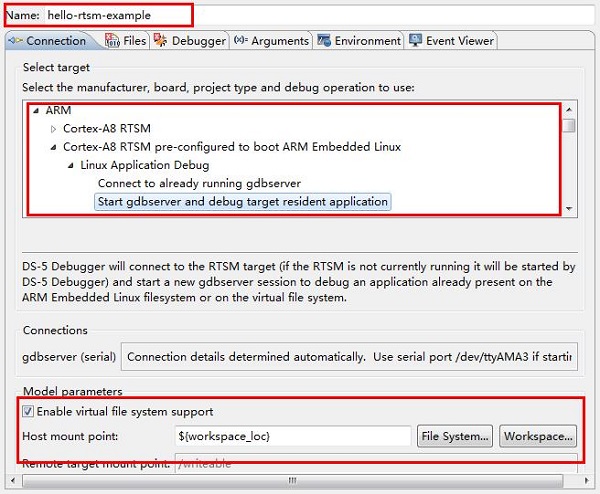Viewport: 600px width, 494px height.
Task: Expand the Cortex-A8 RTSM node
Action: click(x=53, y=129)
